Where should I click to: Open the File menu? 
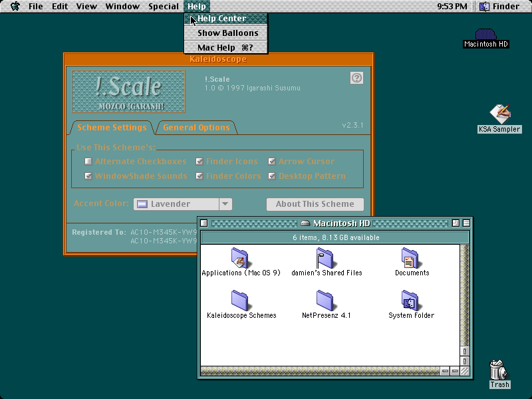36,7
